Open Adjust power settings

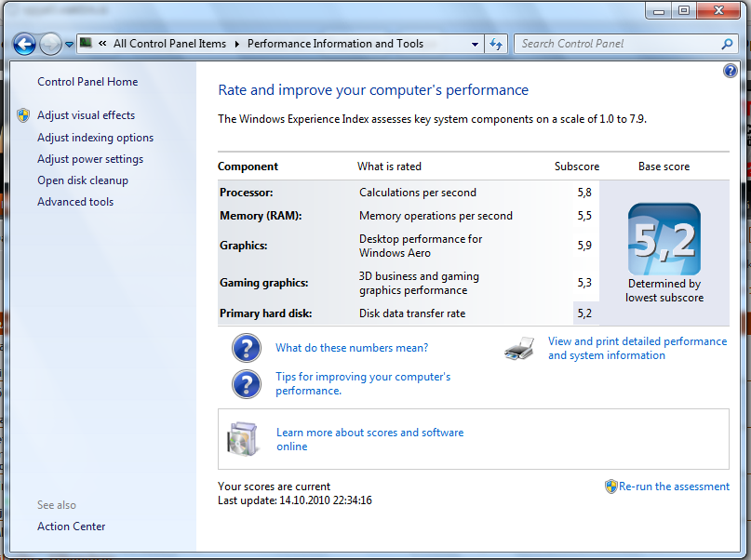(91, 158)
